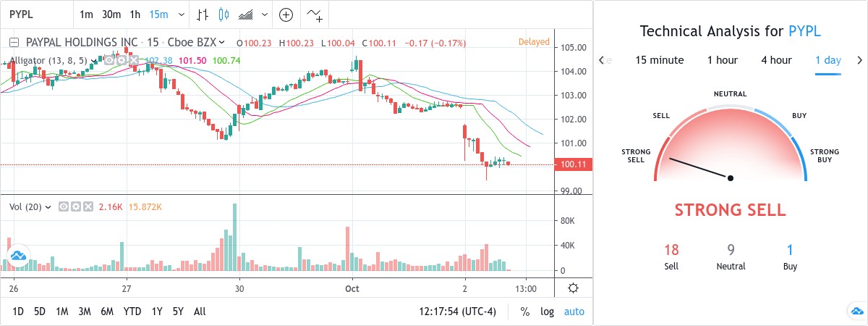Viewport: 868px width, 326px height.
Task: Select the 3M date range
Action: (x=85, y=312)
